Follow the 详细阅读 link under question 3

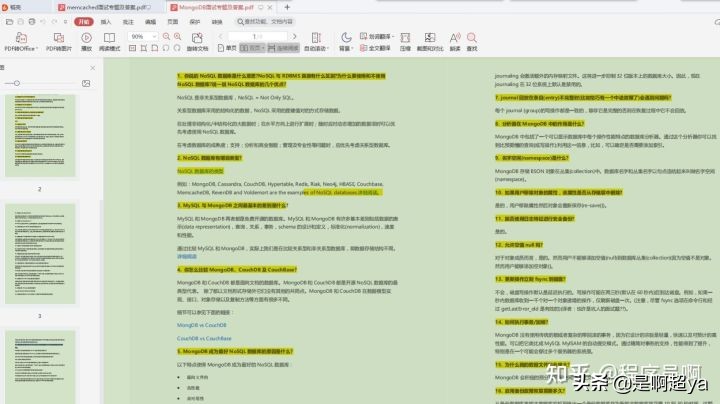click(187, 257)
